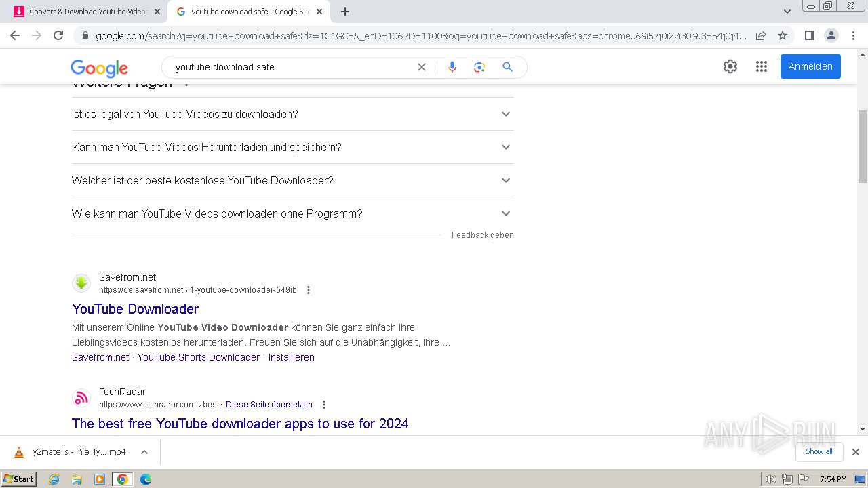Expand Welcher ist der beste kostenlose question
Image resolution: width=868 pixels, height=488 pixels.
[x=292, y=180]
